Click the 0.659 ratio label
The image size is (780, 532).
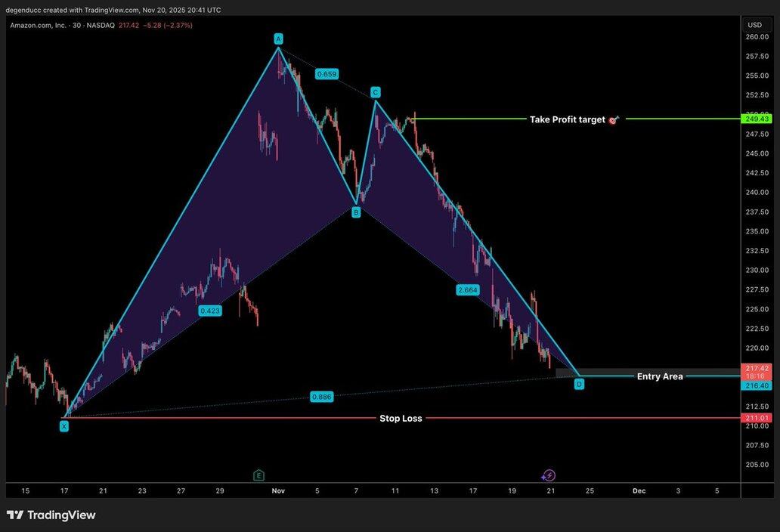pyautogui.click(x=327, y=74)
